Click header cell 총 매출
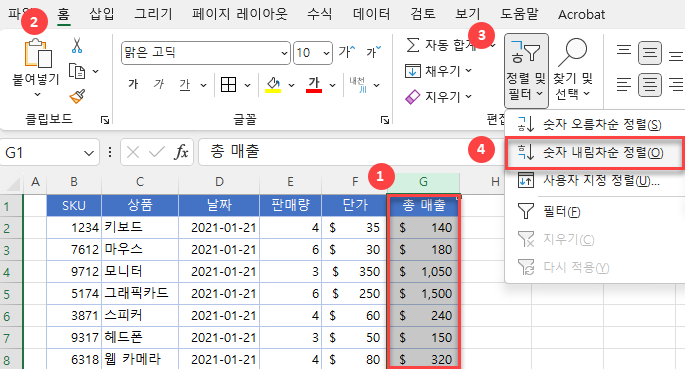Image resolution: width=685 pixels, height=369 pixels. [x=423, y=205]
